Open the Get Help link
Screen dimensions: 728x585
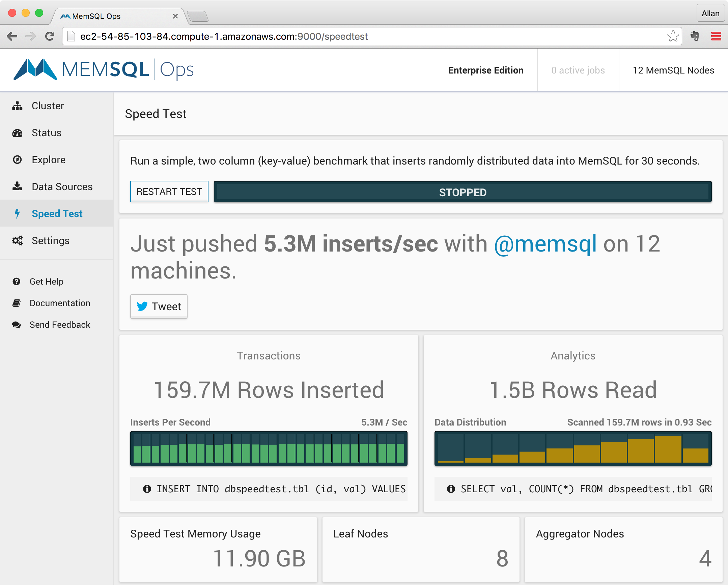[47, 281]
